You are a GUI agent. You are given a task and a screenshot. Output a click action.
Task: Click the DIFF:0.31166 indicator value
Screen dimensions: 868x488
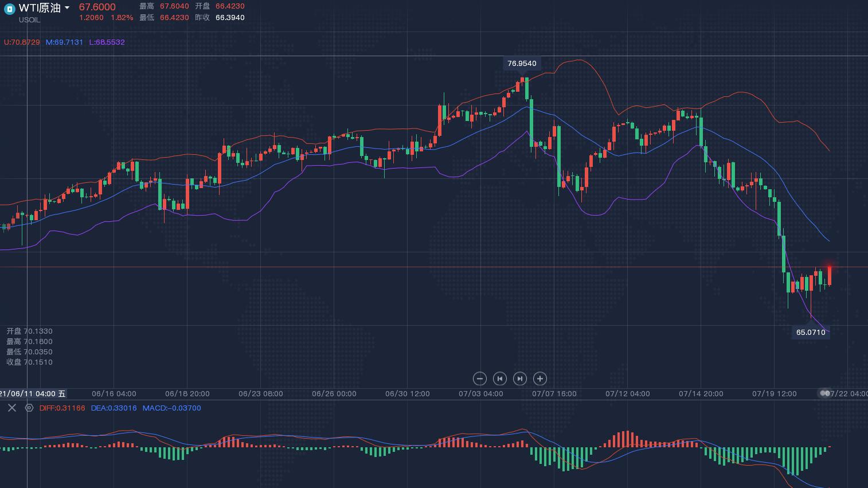coord(62,408)
